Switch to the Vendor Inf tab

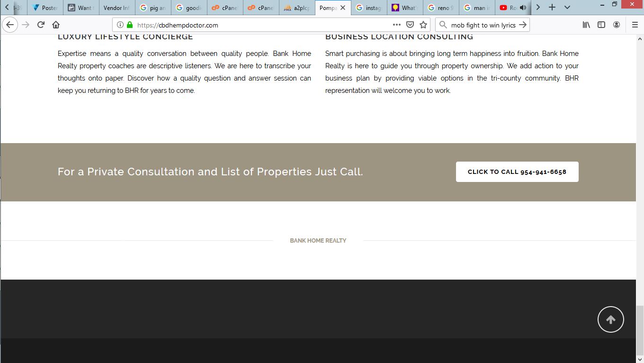click(x=116, y=8)
